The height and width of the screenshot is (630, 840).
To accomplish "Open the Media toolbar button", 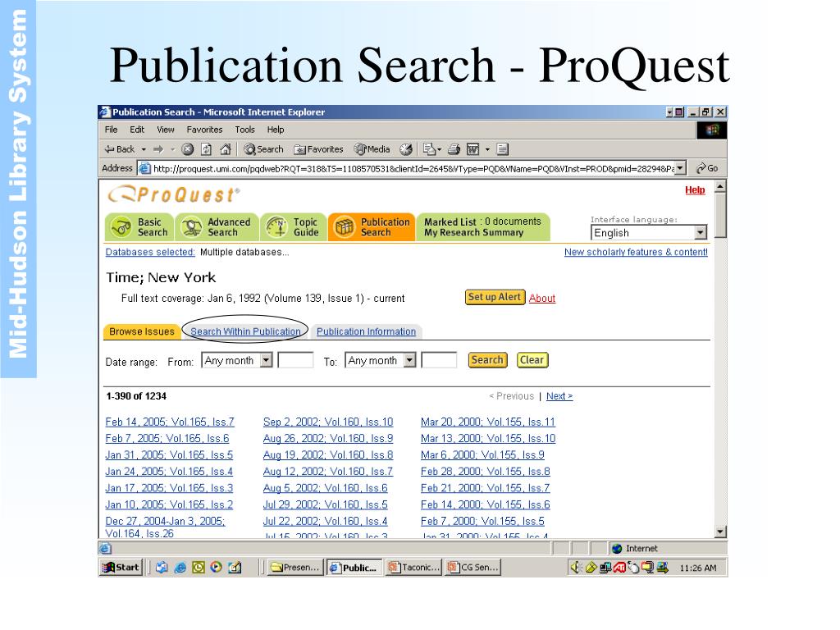I will [372, 149].
